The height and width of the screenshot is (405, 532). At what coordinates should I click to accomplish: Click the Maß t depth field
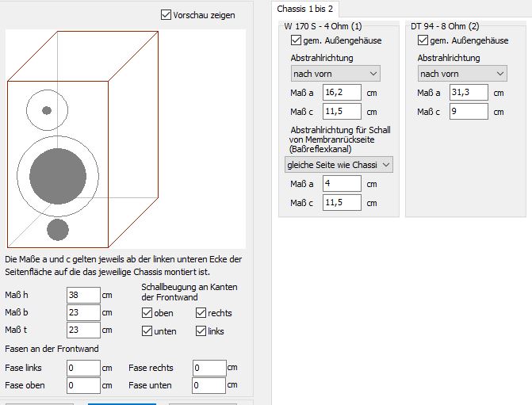coord(83,330)
